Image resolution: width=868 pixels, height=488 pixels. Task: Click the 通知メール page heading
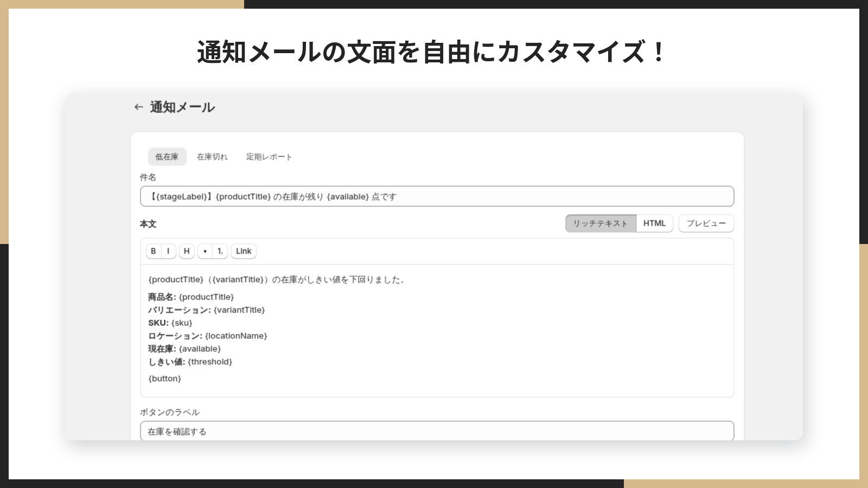pos(182,107)
